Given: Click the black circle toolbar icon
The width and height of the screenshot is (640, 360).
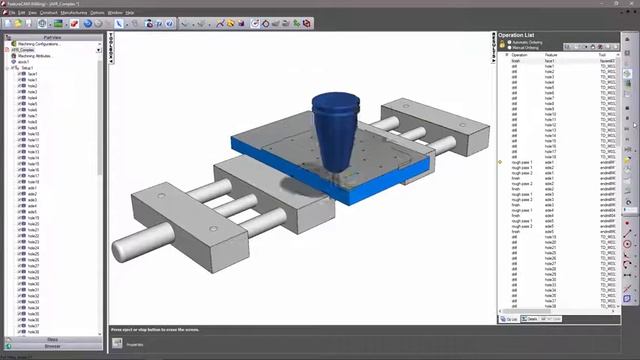Looking at the screenshot, I should 265,23.
